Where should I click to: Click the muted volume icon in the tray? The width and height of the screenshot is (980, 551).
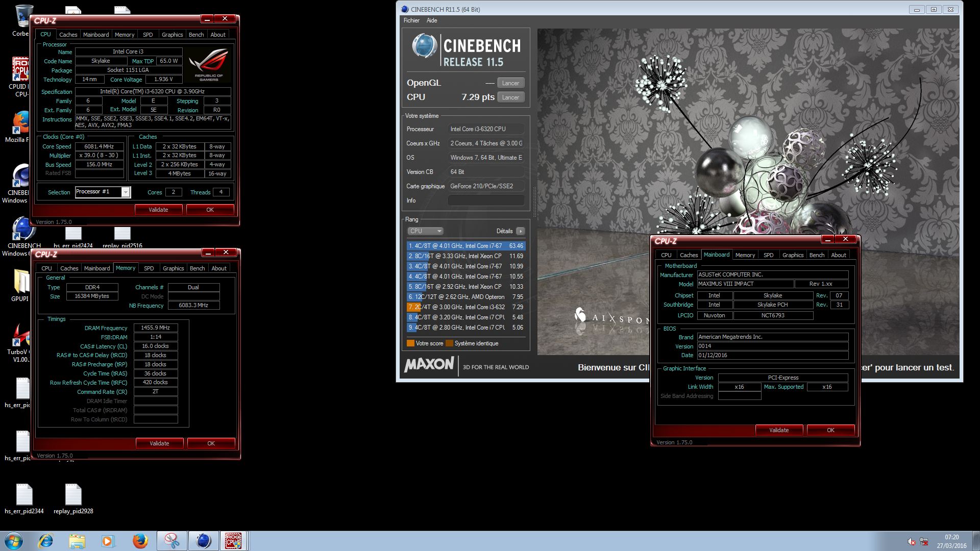912,541
